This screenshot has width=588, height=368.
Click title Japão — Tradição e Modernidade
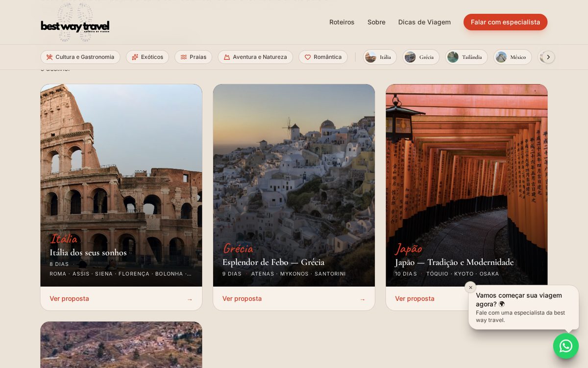(x=454, y=263)
